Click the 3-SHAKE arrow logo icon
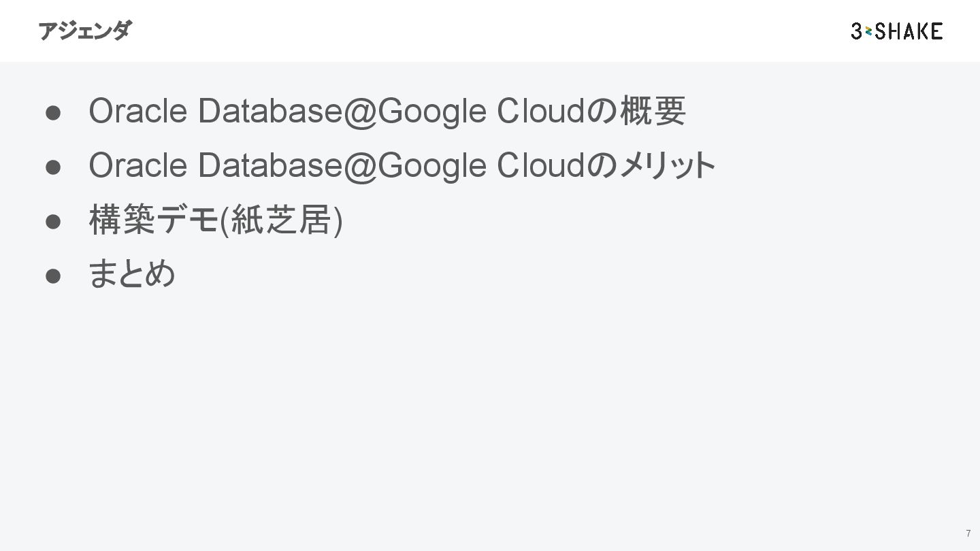Image resolution: width=980 pixels, height=551 pixels. (x=869, y=31)
